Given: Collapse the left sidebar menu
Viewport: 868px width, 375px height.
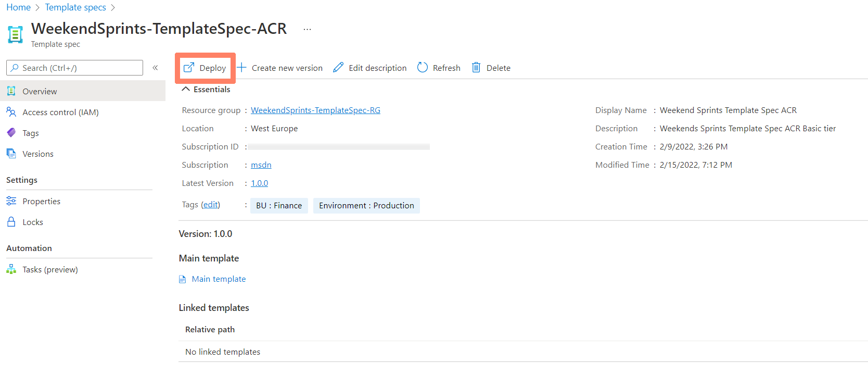Looking at the screenshot, I should coord(155,68).
